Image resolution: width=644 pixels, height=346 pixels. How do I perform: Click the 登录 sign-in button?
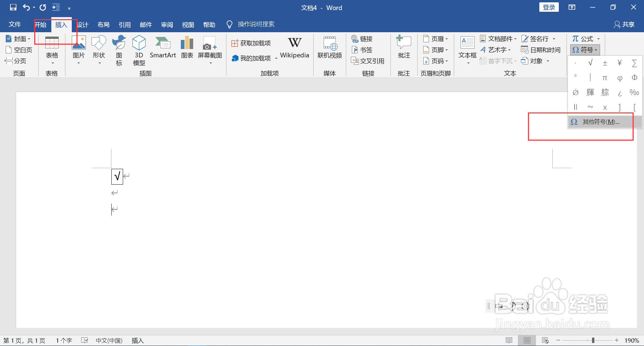click(549, 7)
